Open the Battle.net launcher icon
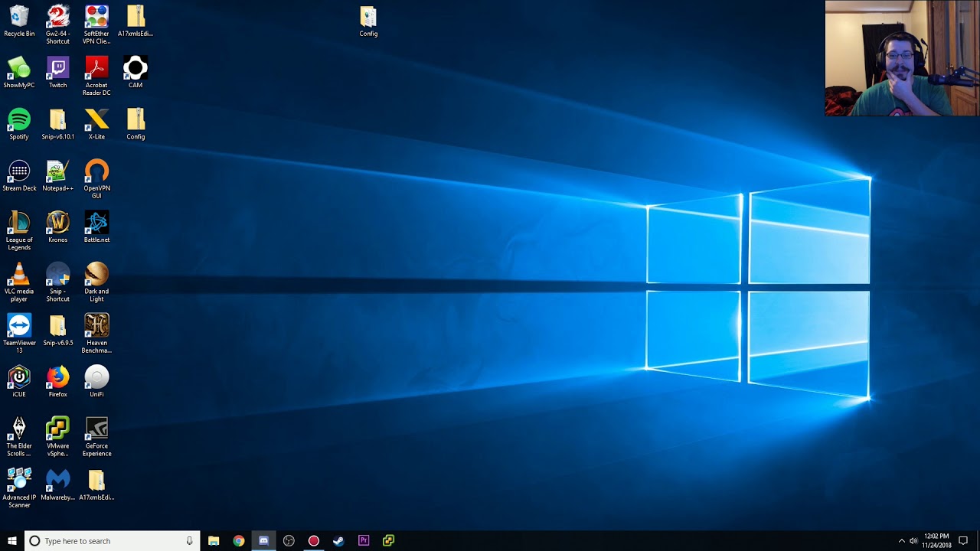 [96, 227]
